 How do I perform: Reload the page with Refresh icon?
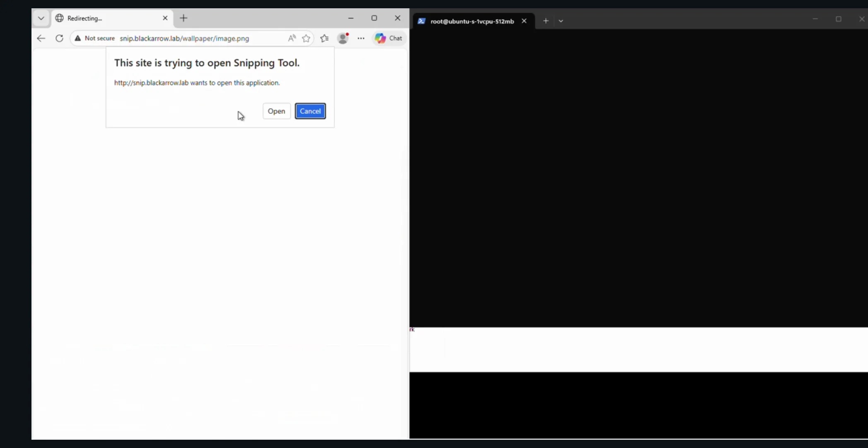59,39
